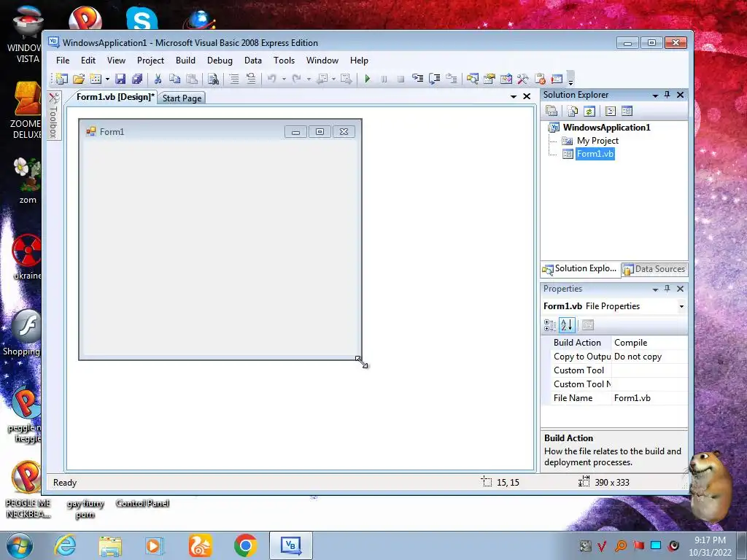Open the Tools menu
This screenshot has height=560, width=747.
click(284, 61)
